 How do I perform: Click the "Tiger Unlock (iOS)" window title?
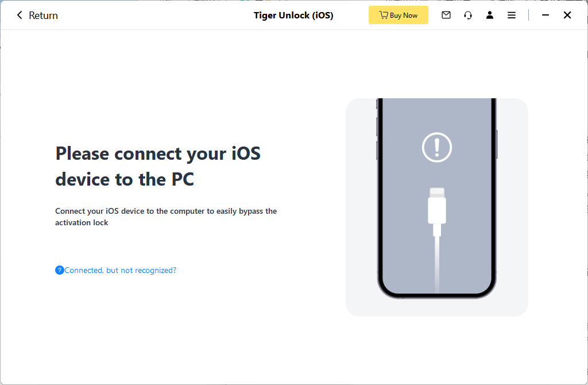(x=293, y=16)
